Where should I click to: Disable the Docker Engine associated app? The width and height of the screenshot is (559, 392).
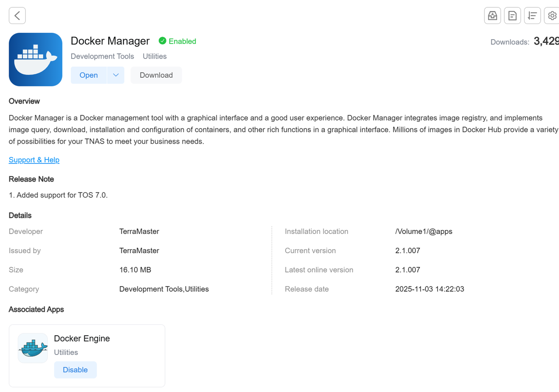click(x=75, y=370)
